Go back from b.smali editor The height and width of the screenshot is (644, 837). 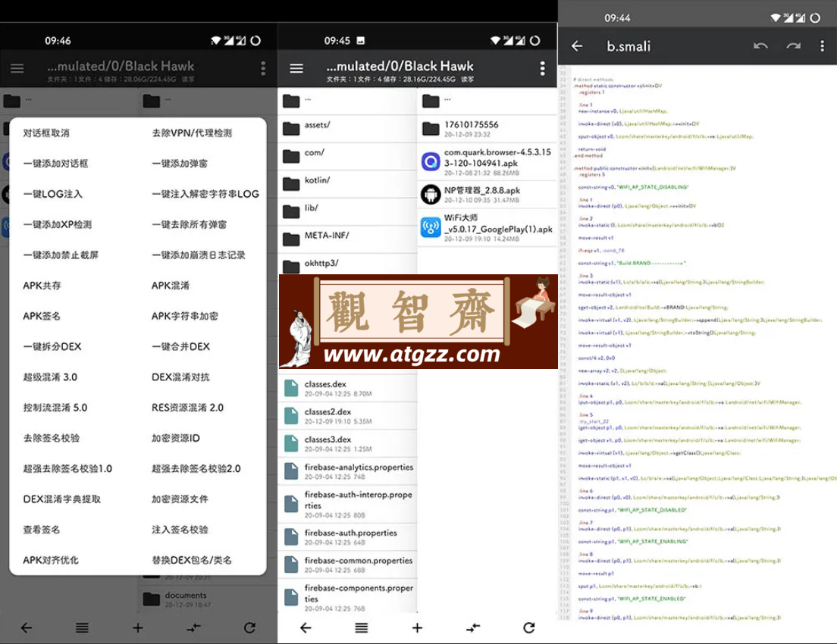pos(576,46)
